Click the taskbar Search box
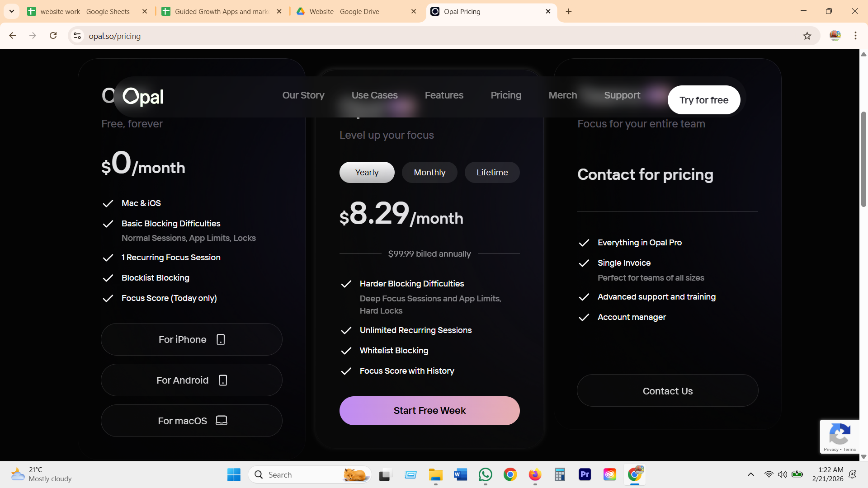868x488 pixels. pyautogui.click(x=310, y=474)
